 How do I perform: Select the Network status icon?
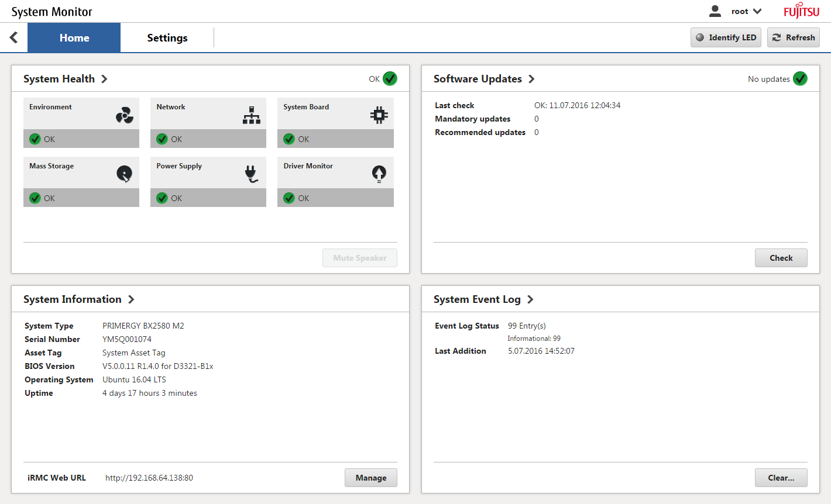point(251,115)
